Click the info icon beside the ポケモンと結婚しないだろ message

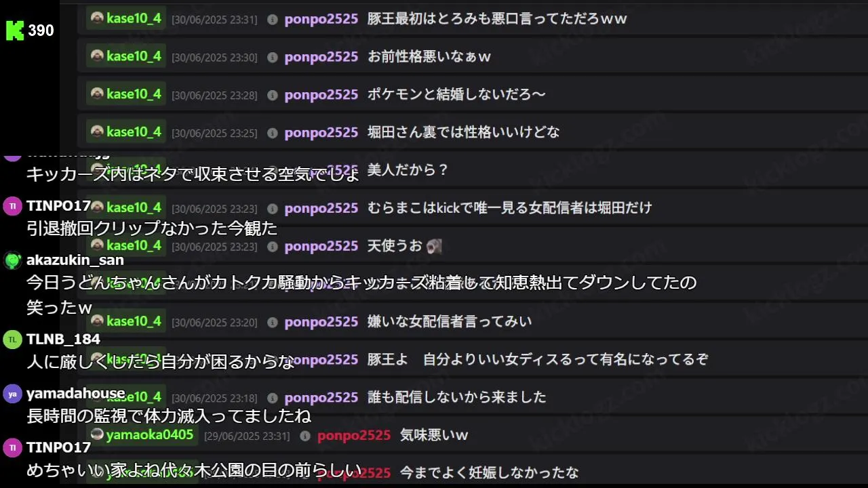coord(273,96)
